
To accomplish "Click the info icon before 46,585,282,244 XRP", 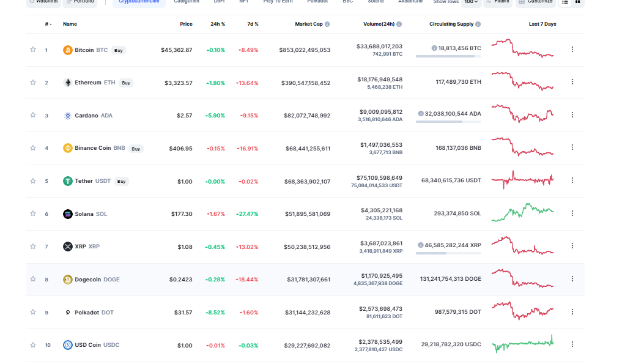I will point(421,245).
